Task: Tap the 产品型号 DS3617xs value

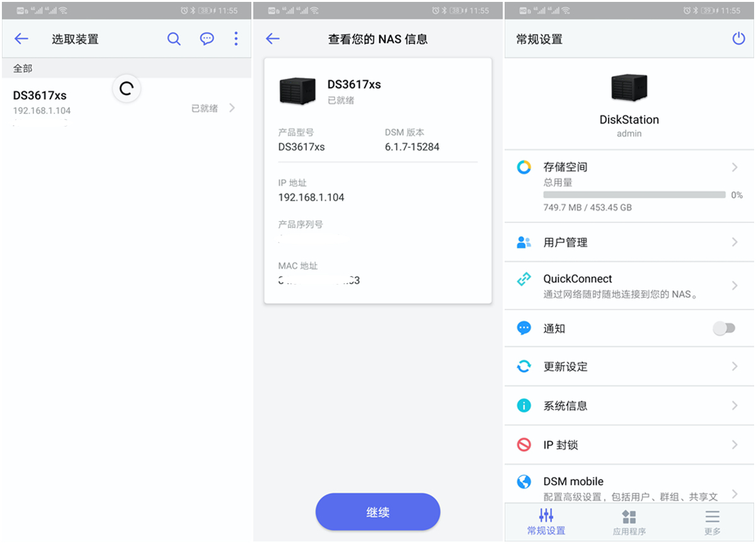Action: click(302, 147)
